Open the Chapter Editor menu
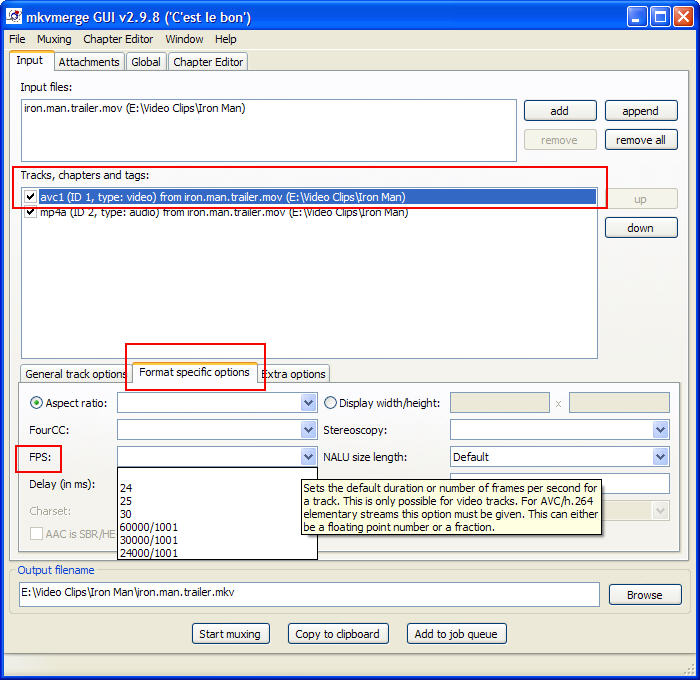The width and height of the screenshot is (700, 680). (x=118, y=39)
